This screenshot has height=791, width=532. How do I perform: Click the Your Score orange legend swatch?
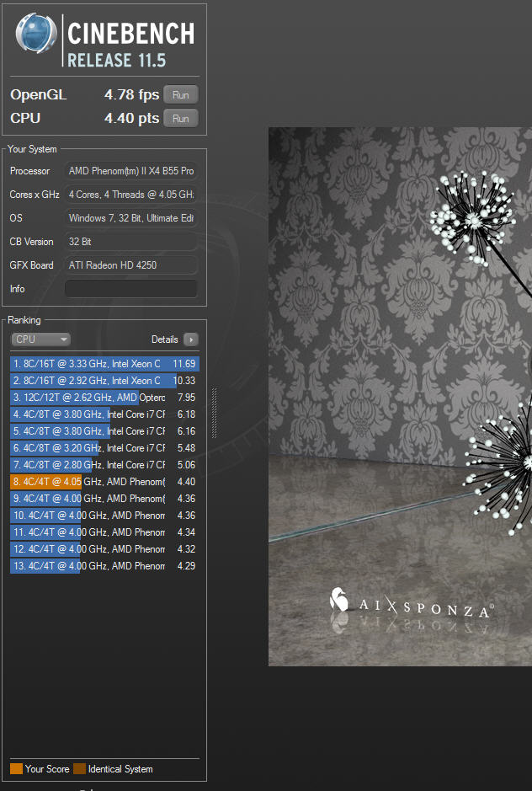[x=17, y=769]
